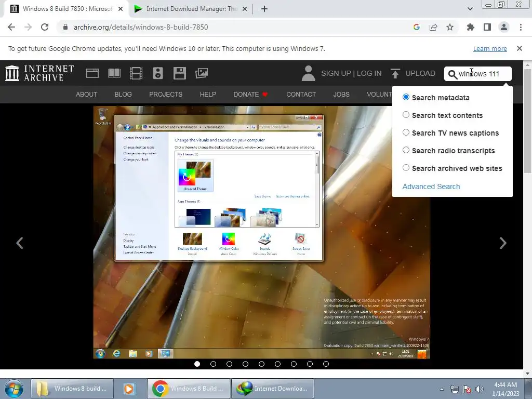Open the tab search dropdown chevron
532x399 pixels.
(470, 9)
